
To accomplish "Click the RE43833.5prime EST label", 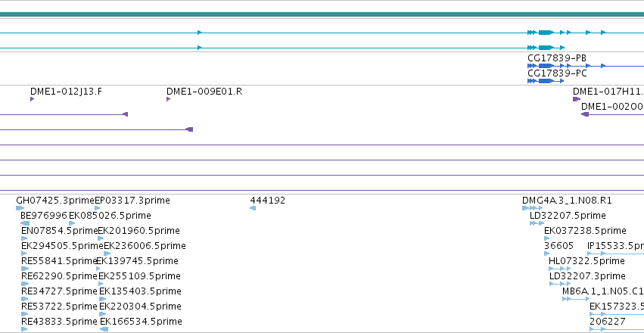I will (x=59, y=322).
